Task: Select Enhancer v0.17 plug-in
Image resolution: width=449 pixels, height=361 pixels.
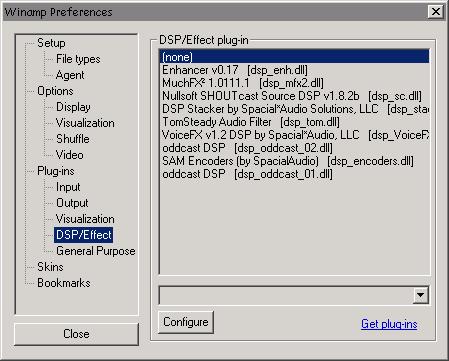Action: click(295, 70)
